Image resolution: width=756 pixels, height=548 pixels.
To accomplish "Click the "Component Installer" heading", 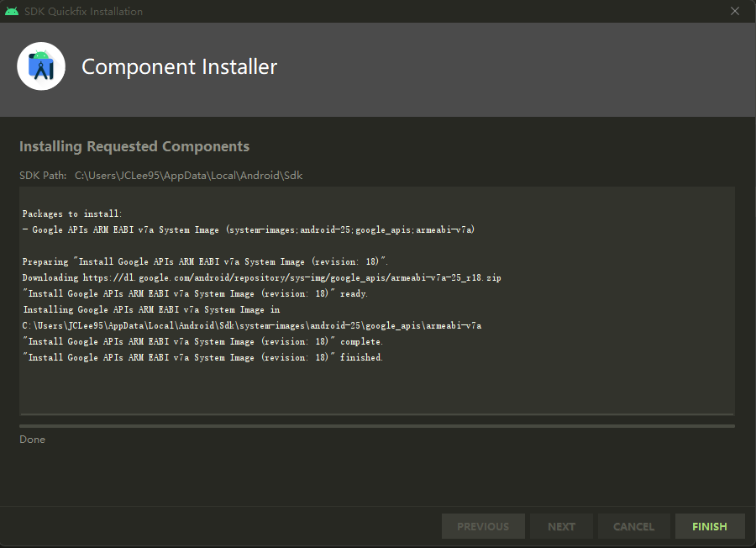I will 180,66.
